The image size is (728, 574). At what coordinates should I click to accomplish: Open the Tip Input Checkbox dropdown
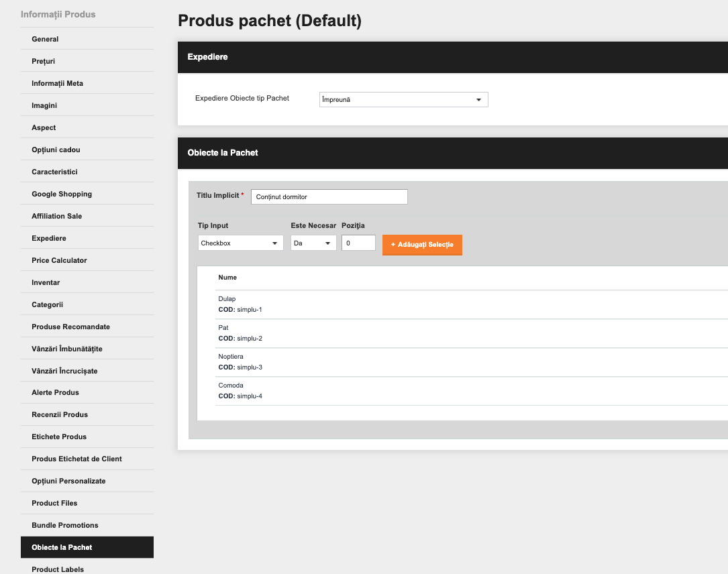point(240,243)
